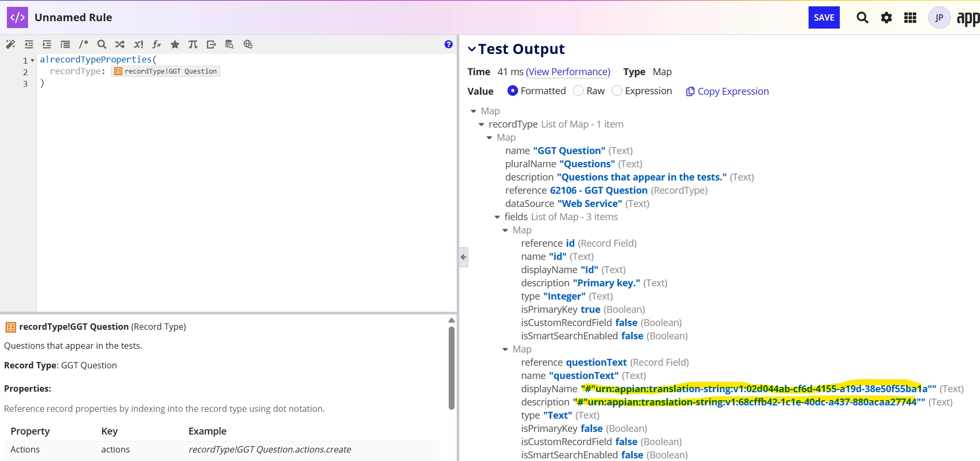
Task: Collapse the root Map tree node
Action: click(473, 111)
